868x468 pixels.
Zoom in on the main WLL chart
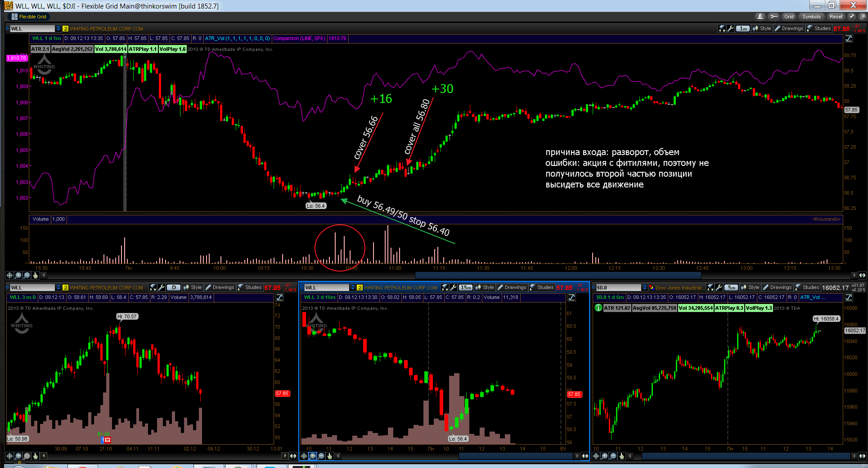pyautogui.click(x=18, y=275)
